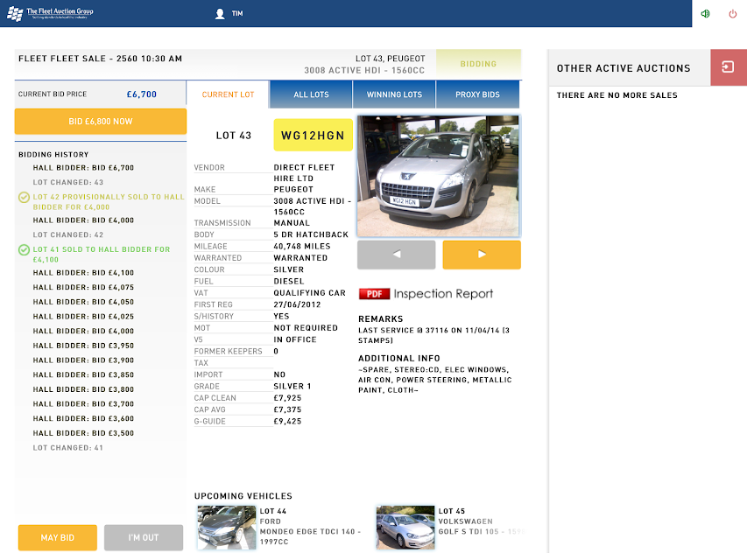The width and height of the screenshot is (747, 560).
Task: Click the Additional Info equipment text
Action: tap(435, 380)
